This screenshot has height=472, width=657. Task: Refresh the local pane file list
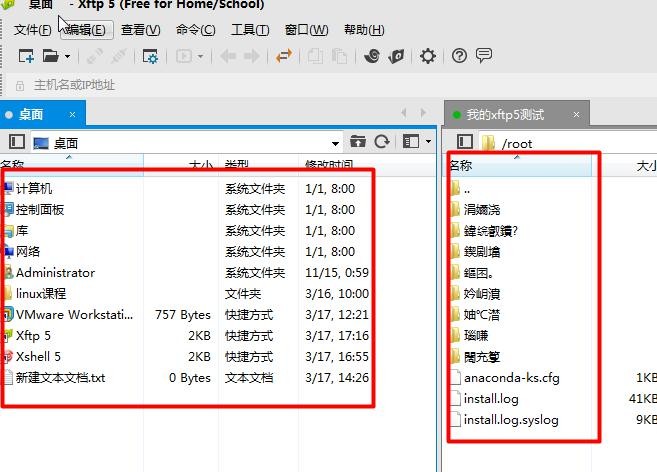coord(382,142)
